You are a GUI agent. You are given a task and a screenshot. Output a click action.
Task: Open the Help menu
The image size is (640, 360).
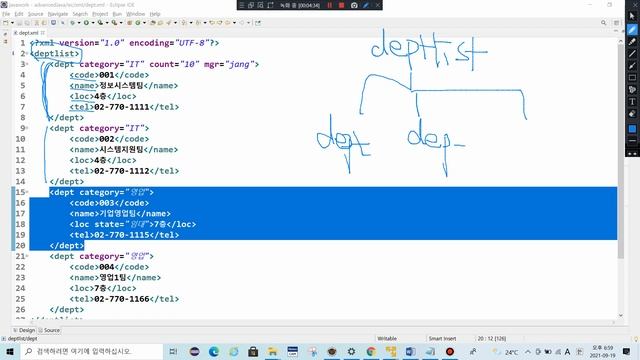coord(155,14)
